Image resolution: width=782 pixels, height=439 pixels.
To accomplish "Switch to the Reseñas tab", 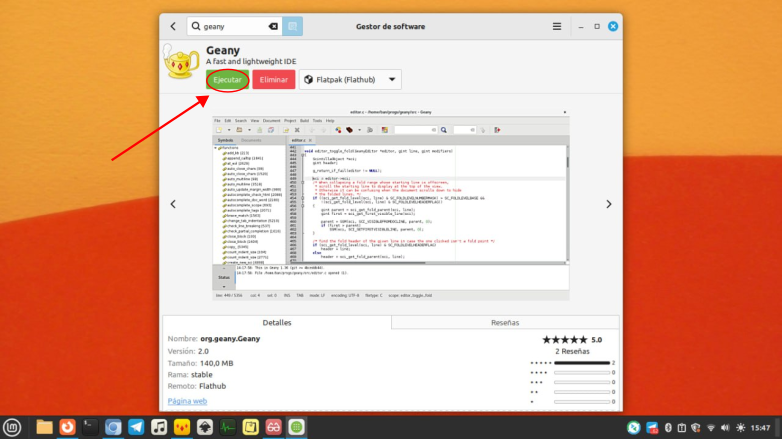I will (505, 323).
